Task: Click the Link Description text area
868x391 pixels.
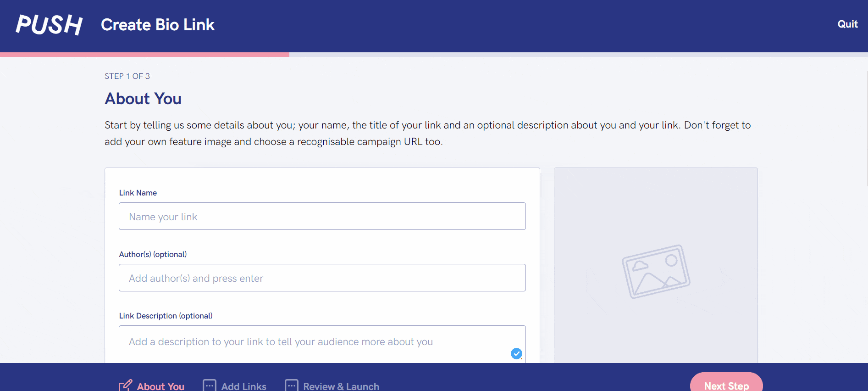Action: click(322, 344)
